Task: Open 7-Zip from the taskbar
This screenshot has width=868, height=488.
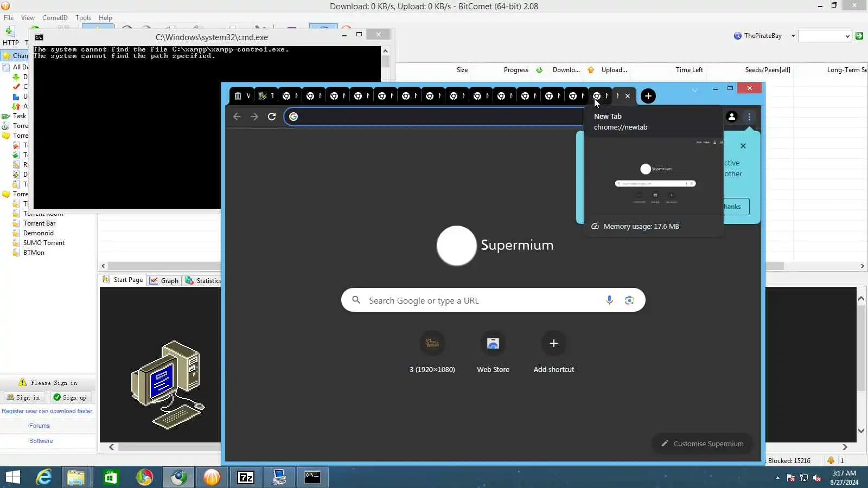Action: click(246, 477)
